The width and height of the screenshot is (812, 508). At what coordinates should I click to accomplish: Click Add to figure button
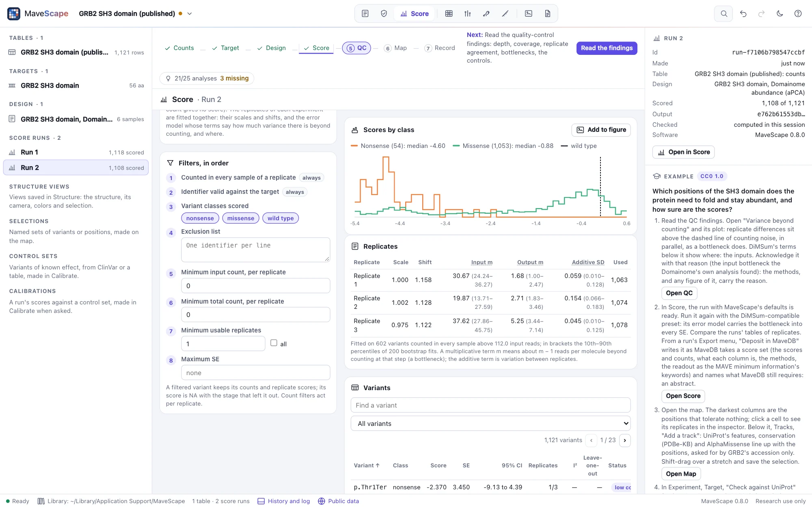(x=601, y=130)
